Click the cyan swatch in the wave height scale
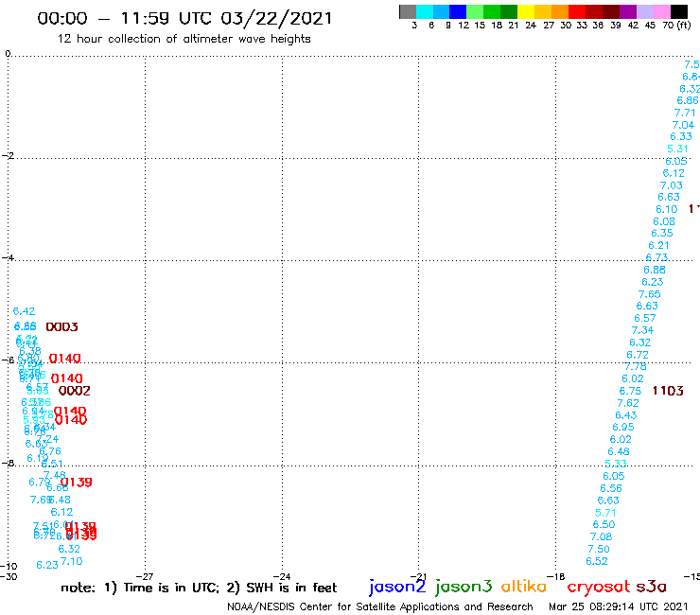700x615 pixels. (x=425, y=11)
